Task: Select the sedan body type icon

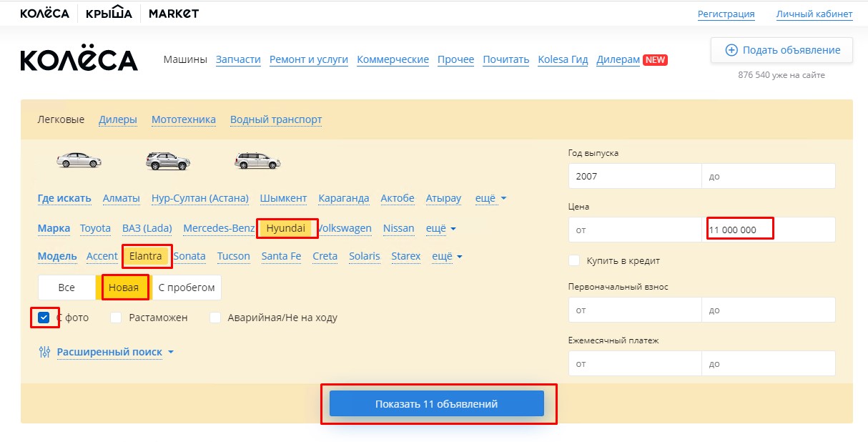Action: (x=79, y=160)
